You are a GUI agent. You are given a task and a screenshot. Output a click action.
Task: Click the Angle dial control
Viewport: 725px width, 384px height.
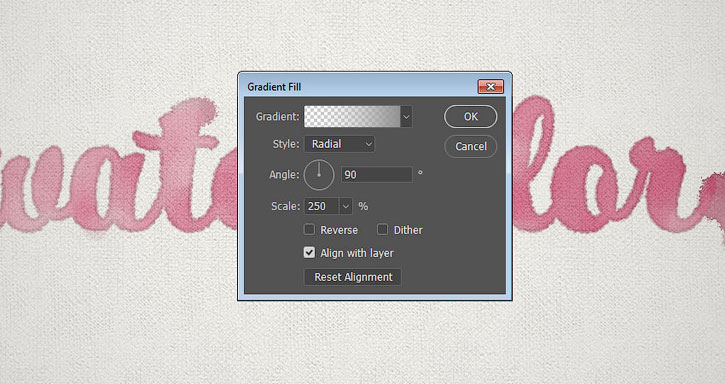319,174
